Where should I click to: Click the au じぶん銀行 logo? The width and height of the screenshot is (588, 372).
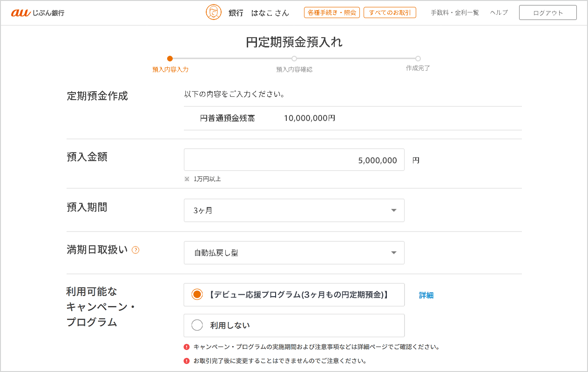pos(38,13)
